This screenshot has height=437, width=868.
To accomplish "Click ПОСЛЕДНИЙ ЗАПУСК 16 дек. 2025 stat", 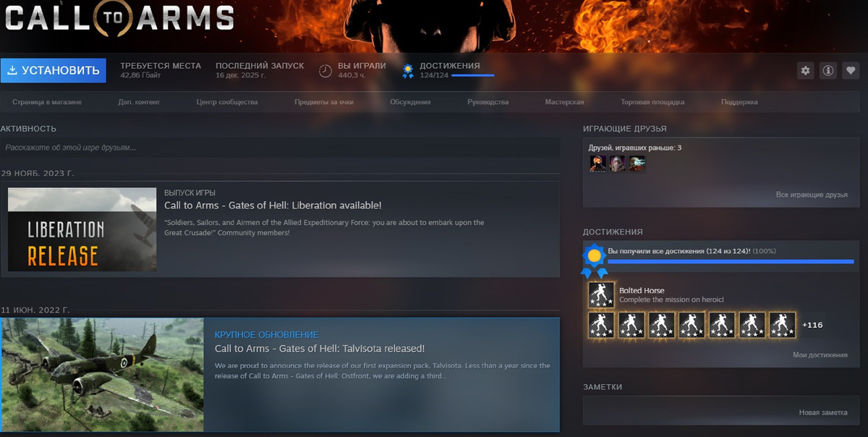I will pos(260,70).
